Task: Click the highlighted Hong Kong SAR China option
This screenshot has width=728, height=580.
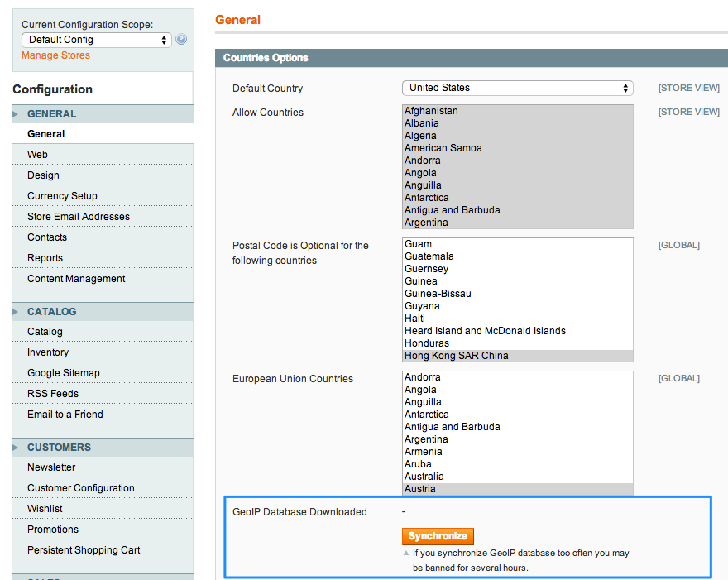Action: pos(517,356)
